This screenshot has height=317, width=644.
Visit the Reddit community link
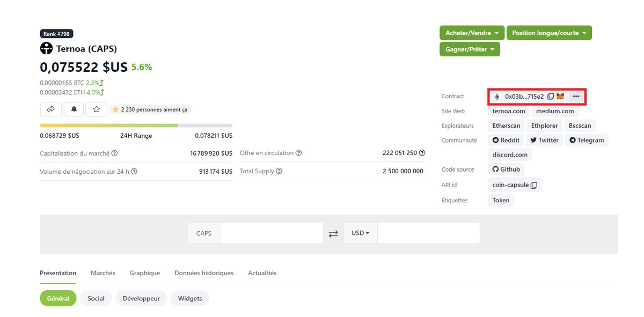click(x=506, y=140)
